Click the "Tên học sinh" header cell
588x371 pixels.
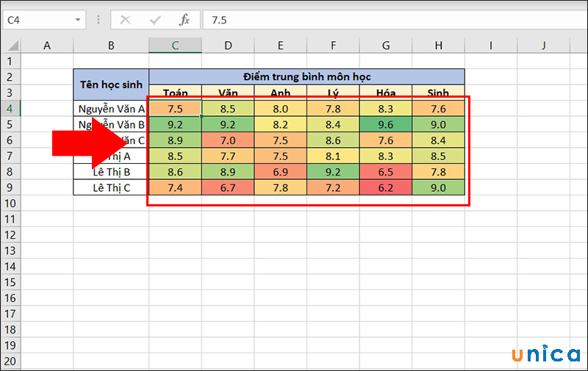[111, 84]
